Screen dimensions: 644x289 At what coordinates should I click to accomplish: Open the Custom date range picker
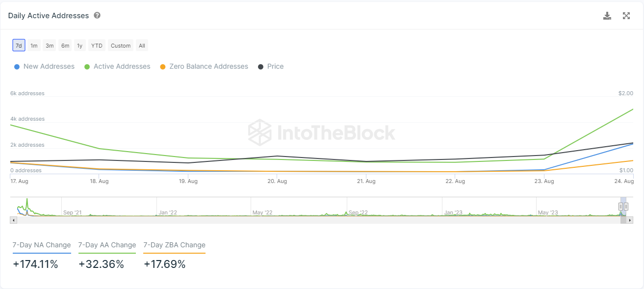tap(121, 46)
